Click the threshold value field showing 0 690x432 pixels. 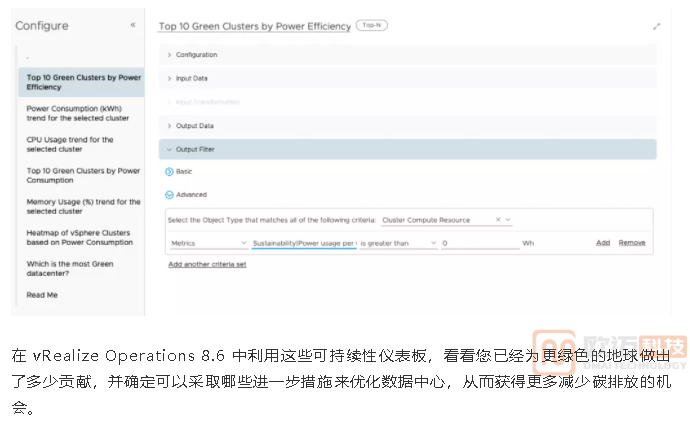(480, 243)
